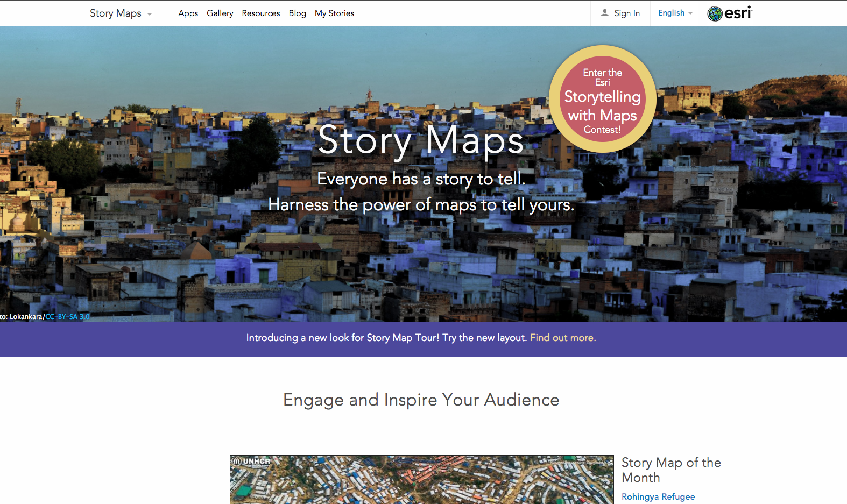The width and height of the screenshot is (847, 504).
Task: Click the Story Map Tour announcement text
Action: (x=386, y=338)
